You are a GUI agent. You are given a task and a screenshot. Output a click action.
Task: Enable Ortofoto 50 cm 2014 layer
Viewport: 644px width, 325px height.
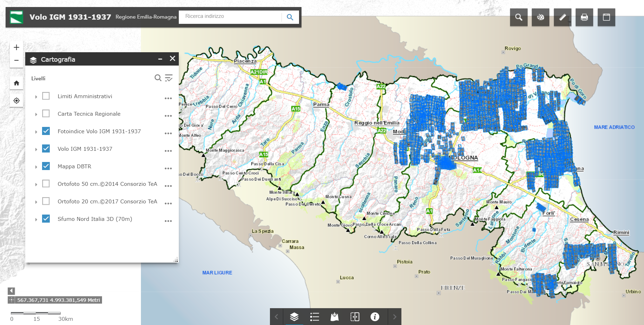[x=46, y=184]
